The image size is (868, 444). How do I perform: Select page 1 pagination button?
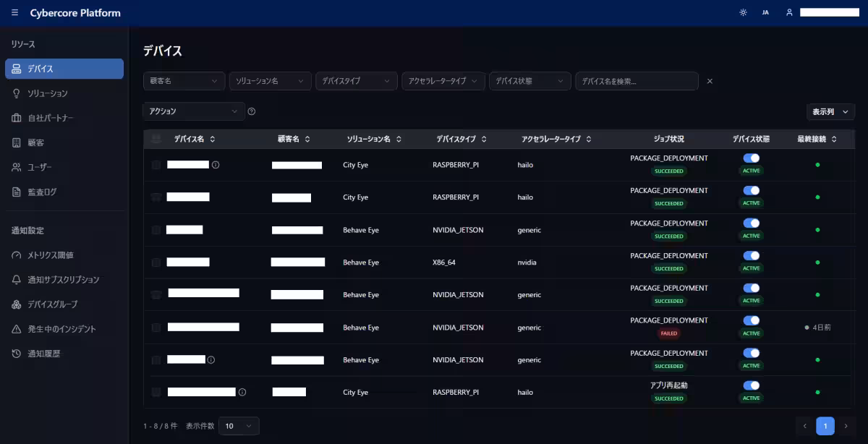click(x=825, y=426)
